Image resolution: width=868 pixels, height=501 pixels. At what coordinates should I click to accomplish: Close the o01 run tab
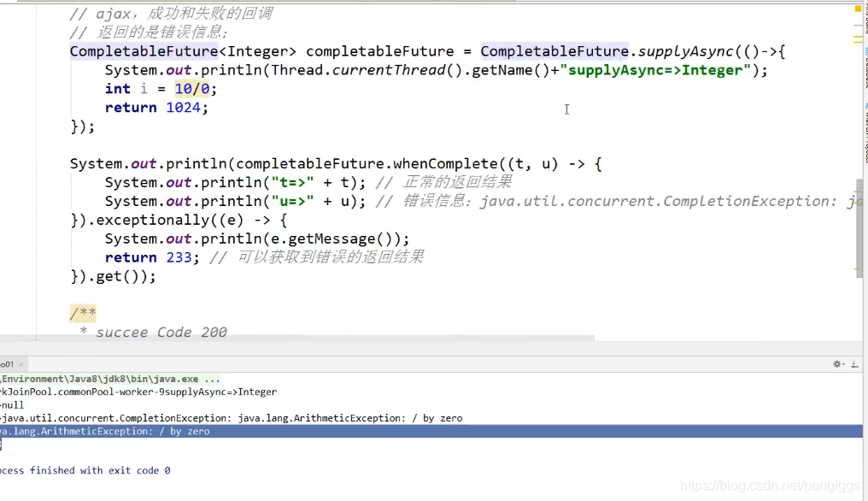(x=21, y=365)
